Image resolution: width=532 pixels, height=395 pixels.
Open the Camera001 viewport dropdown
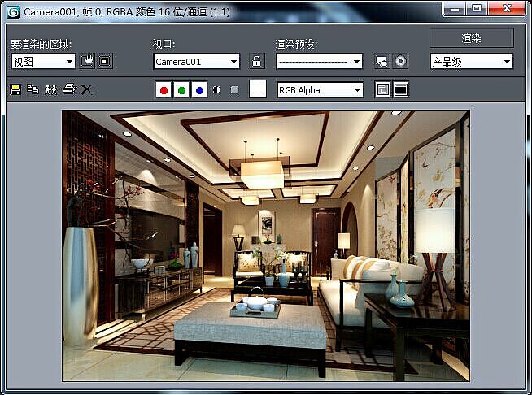click(x=196, y=62)
